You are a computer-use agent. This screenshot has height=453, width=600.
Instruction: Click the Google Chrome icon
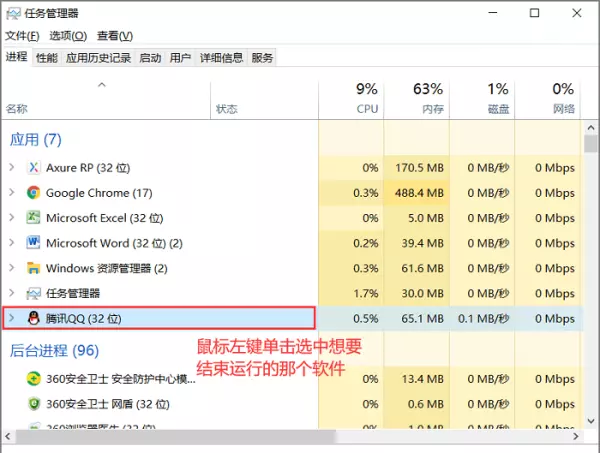(34, 193)
